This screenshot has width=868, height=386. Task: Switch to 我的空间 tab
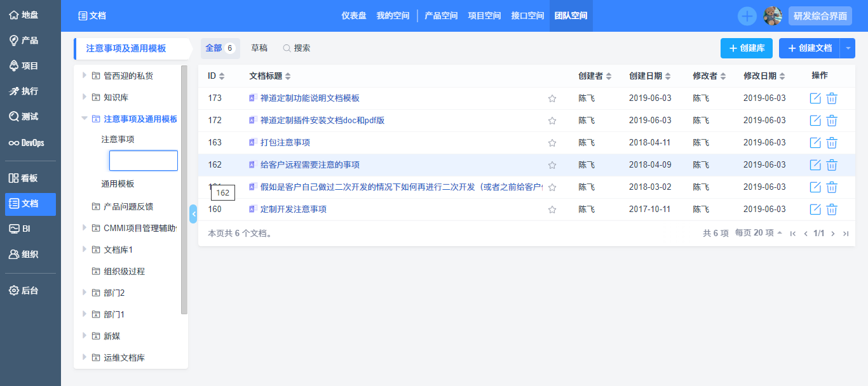(393, 16)
